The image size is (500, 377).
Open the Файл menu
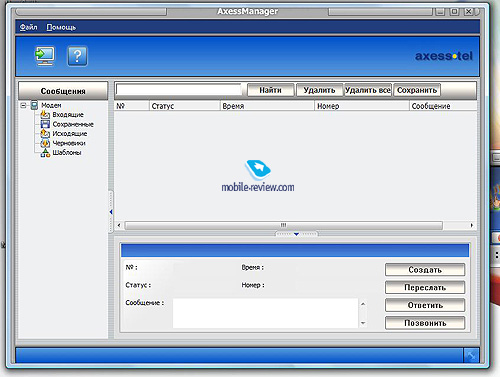click(28, 27)
